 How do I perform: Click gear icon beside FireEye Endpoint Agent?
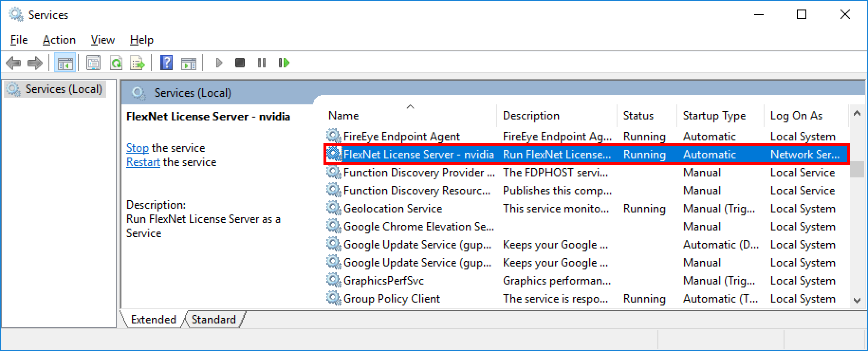tap(334, 136)
